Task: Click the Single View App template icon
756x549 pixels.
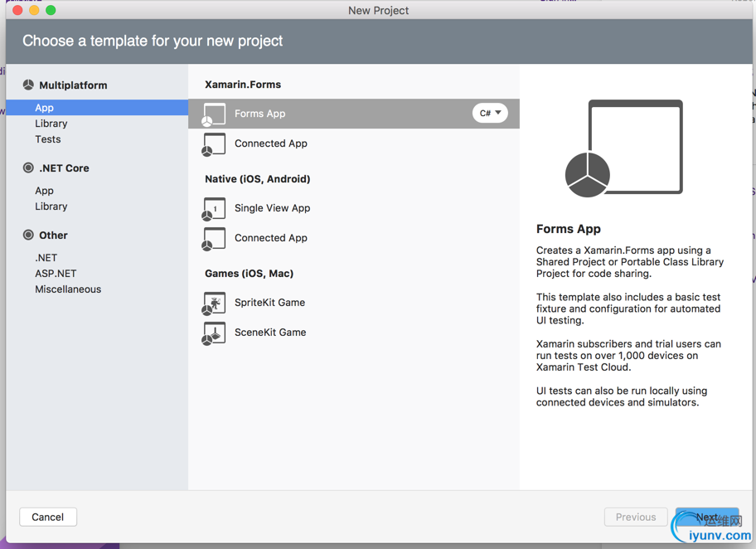Action: point(214,209)
